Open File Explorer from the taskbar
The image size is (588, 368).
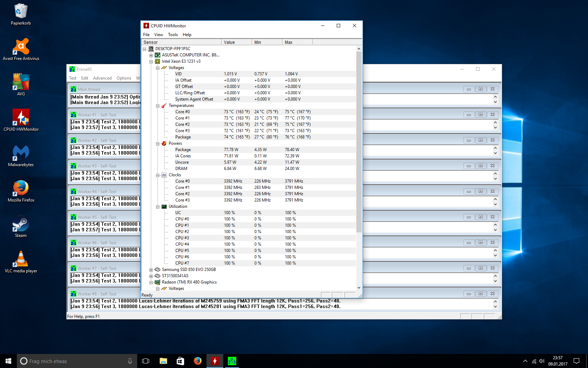click(x=163, y=361)
